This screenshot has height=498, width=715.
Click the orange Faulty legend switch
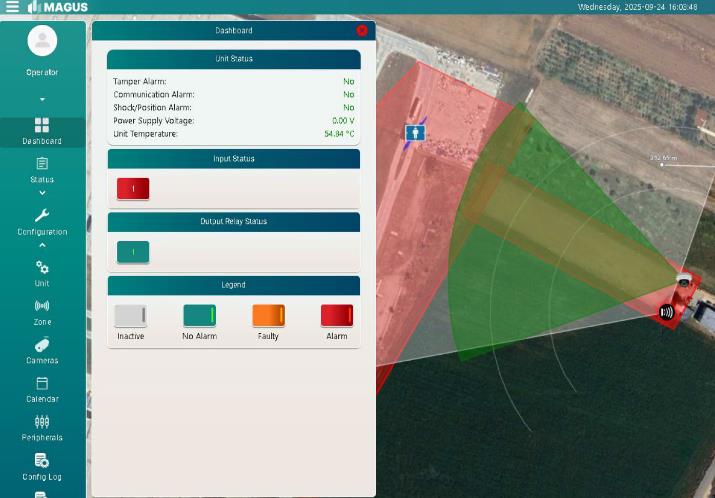pos(268,316)
